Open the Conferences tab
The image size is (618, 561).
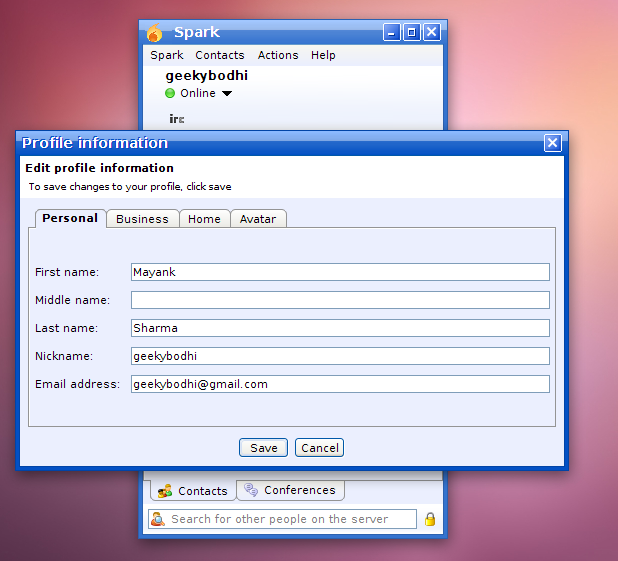(290, 490)
